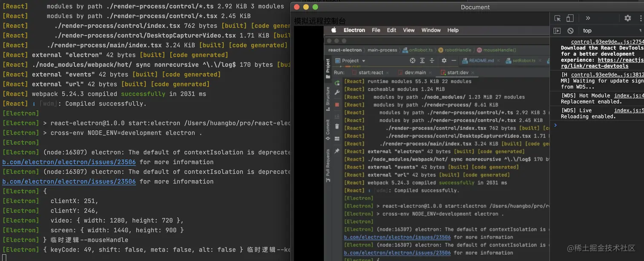Hide the Project panel with the minus icon
The height and width of the screenshot is (261, 644).
click(454, 61)
